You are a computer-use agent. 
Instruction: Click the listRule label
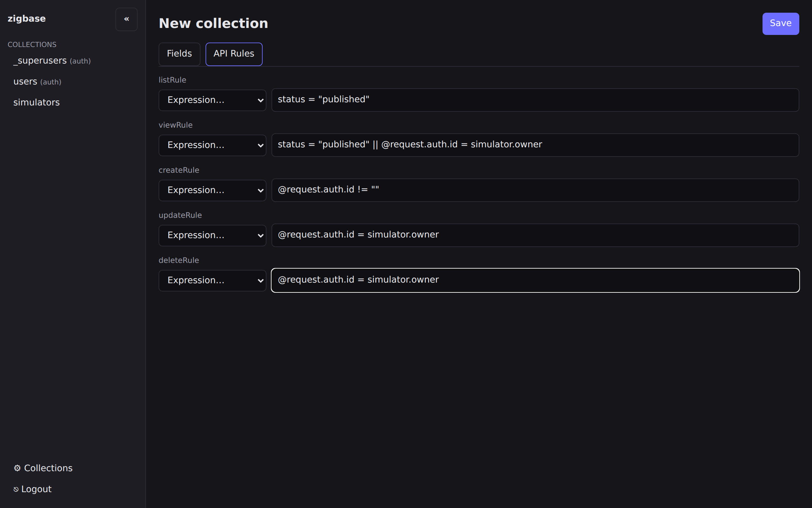point(172,80)
